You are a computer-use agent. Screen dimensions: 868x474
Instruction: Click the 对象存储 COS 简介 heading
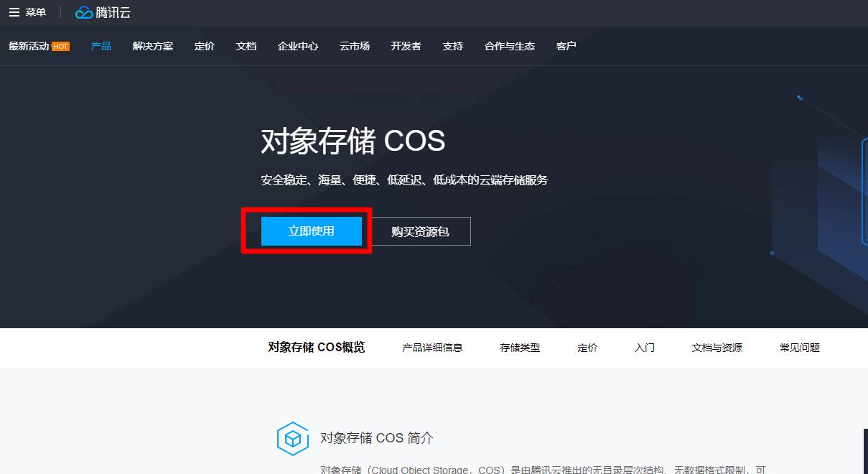click(377, 438)
